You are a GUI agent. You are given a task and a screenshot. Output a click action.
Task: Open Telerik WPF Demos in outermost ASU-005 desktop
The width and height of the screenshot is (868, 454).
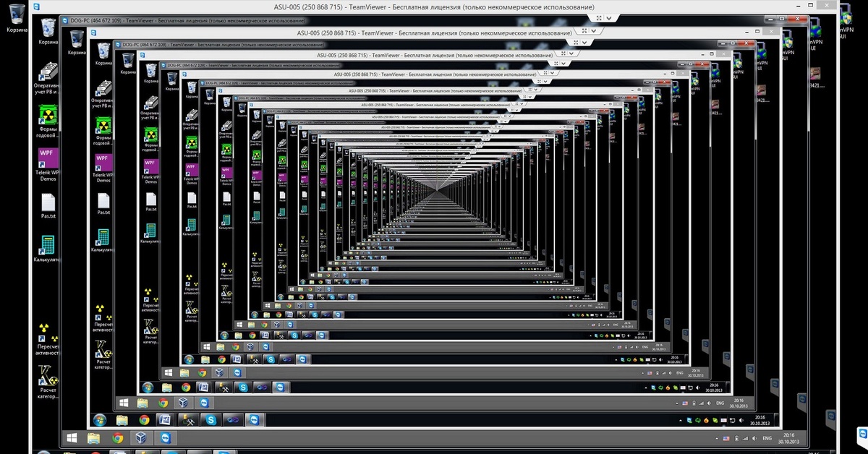click(48, 165)
